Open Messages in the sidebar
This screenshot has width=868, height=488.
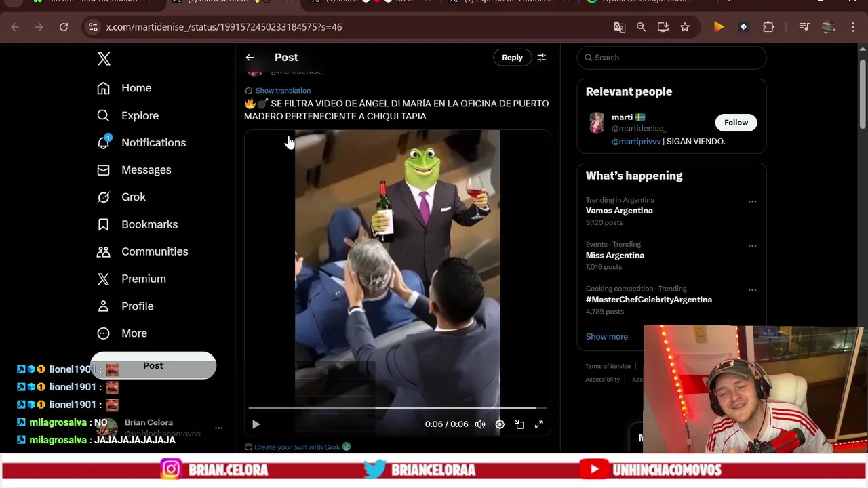pyautogui.click(x=134, y=169)
